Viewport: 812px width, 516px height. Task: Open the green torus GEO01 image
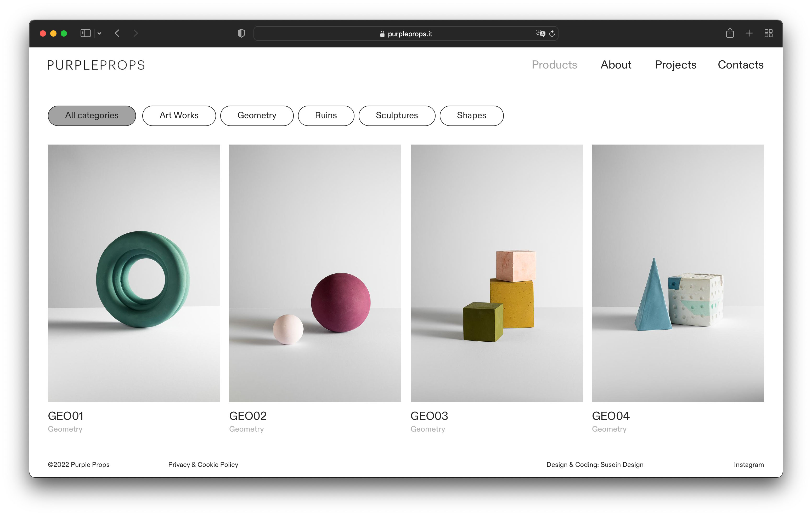tap(134, 273)
